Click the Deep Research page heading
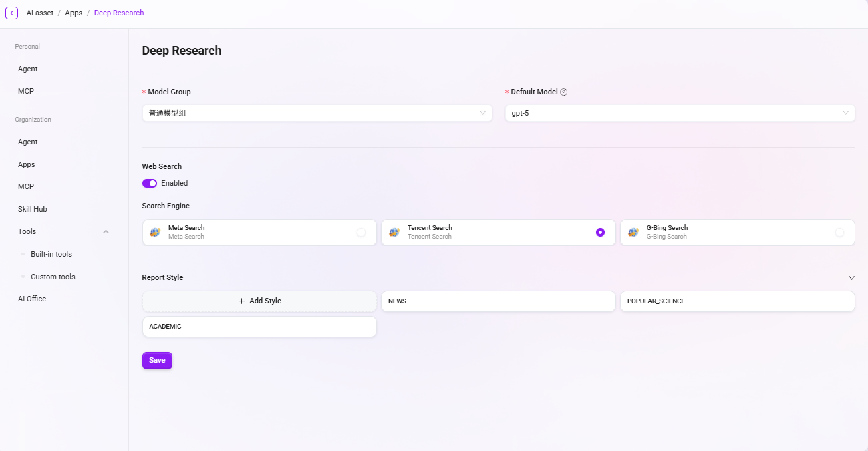Screen dimensions: 868x451 pyautogui.click(x=182, y=51)
